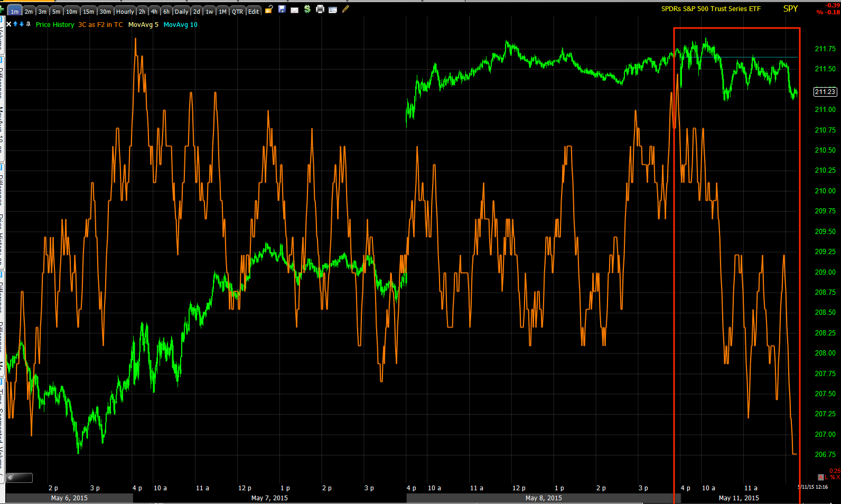841x504 pixels.
Task: Pin the indicator pane with pushpin
Action: (28, 24)
